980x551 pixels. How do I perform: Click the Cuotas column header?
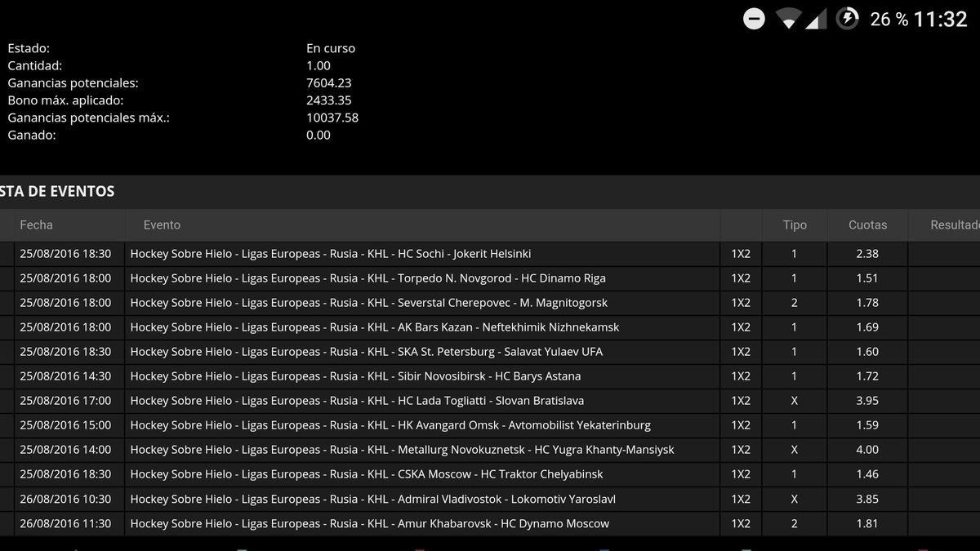867,224
